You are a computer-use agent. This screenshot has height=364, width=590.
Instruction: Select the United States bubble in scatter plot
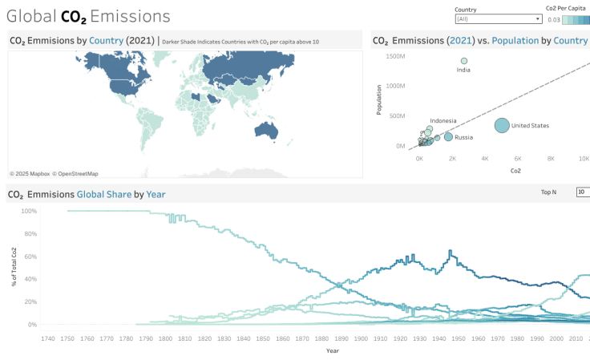pyautogui.click(x=502, y=125)
